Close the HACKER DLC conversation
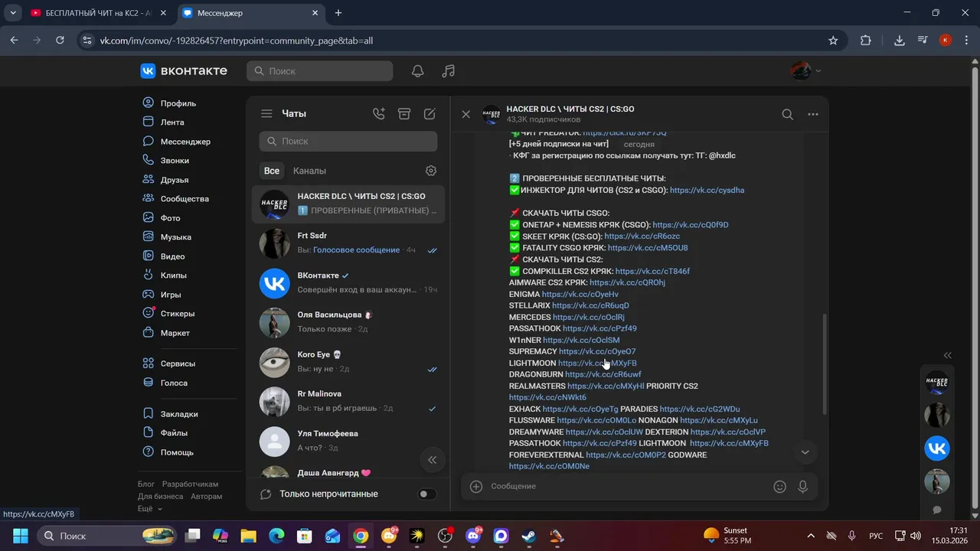Viewport: 980px width, 551px height. click(465, 114)
